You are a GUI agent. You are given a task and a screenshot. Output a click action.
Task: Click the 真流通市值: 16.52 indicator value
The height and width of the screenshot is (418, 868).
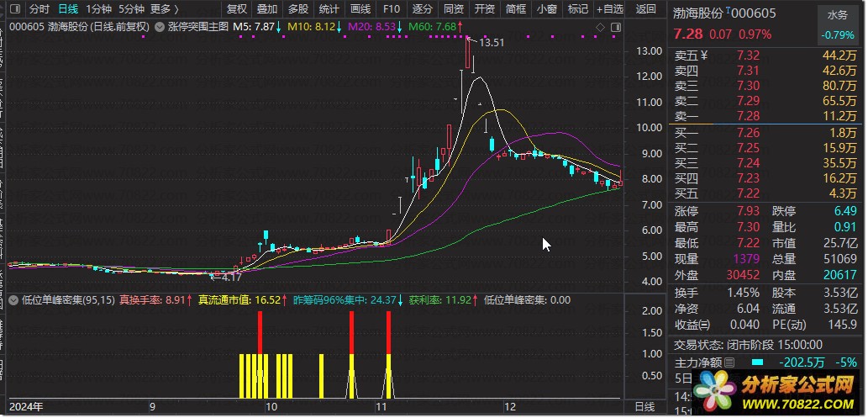tap(243, 300)
